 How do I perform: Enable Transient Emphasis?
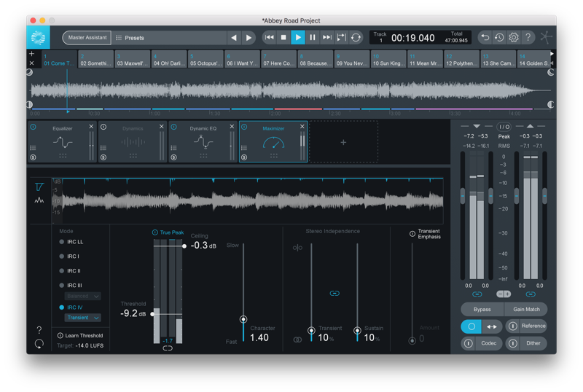(x=412, y=234)
